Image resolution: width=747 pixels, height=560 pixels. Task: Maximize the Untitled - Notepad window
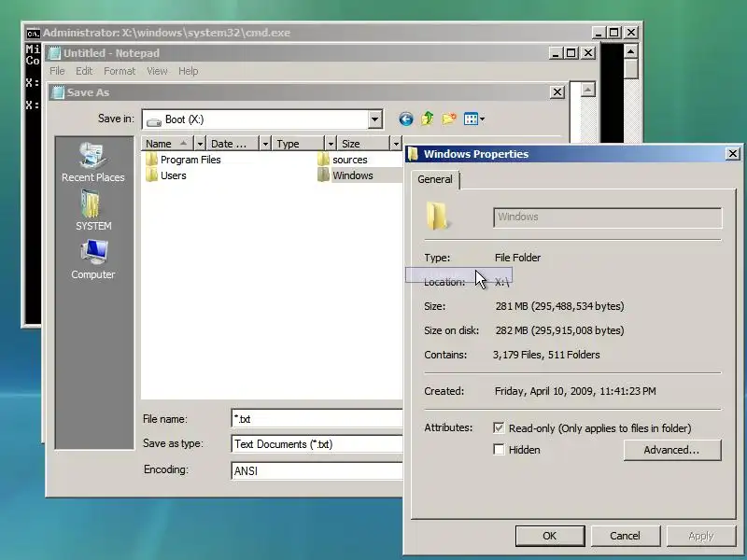[571, 53]
